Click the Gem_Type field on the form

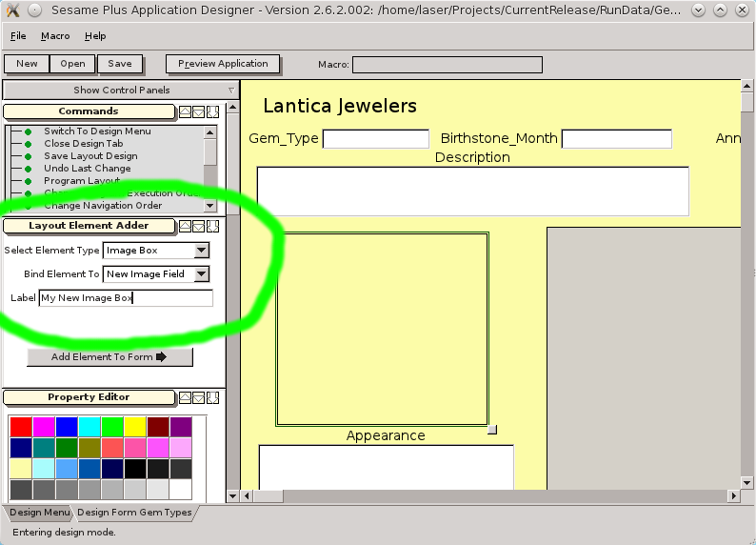click(x=375, y=139)
